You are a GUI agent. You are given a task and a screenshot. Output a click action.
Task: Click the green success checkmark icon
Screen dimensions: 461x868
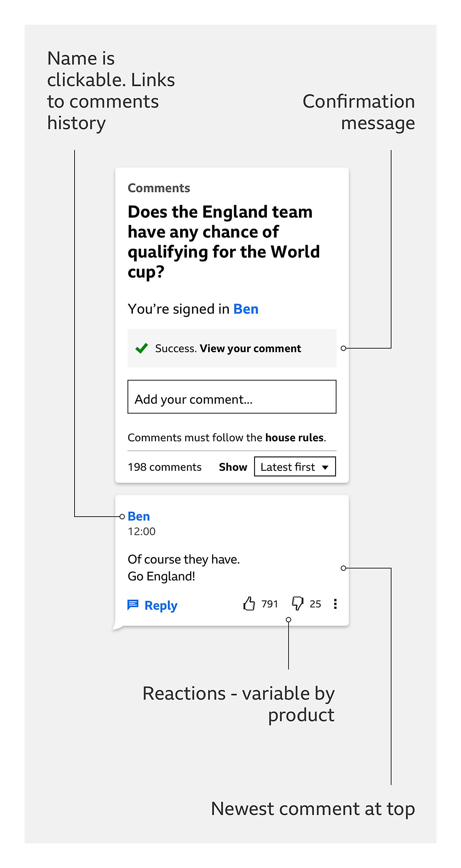pos(141,348)
